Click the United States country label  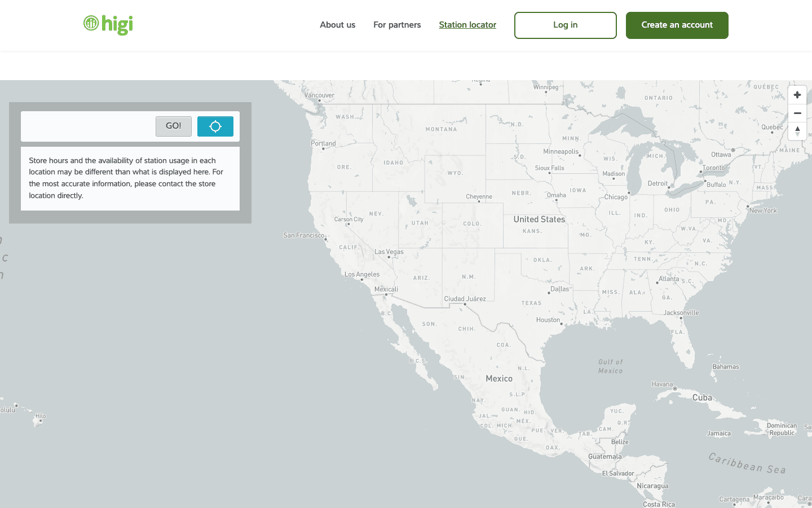(539, 220)
